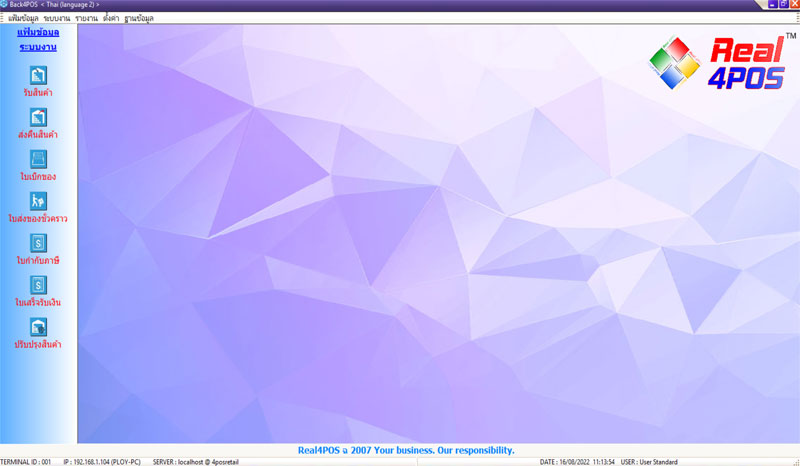Open the แฟ้มข้อมูล menu in menu bar
Image resolution: width=800 pixels, height=466 pixels.
click(x=21, y=18)
